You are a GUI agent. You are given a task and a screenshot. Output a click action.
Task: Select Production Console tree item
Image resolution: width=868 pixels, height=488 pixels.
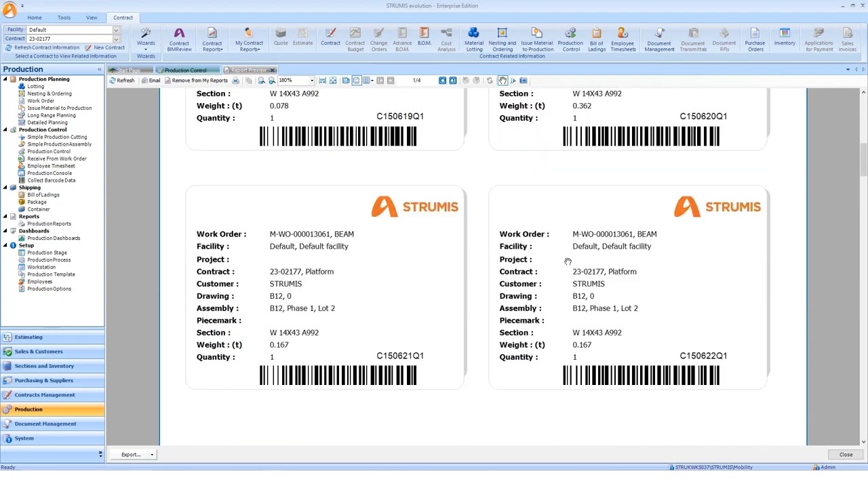[x=50, y=174]
